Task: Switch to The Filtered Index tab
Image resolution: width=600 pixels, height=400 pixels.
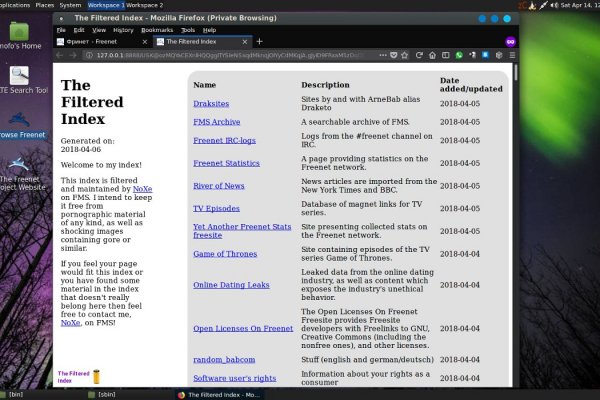Action: tap(195, 42)
